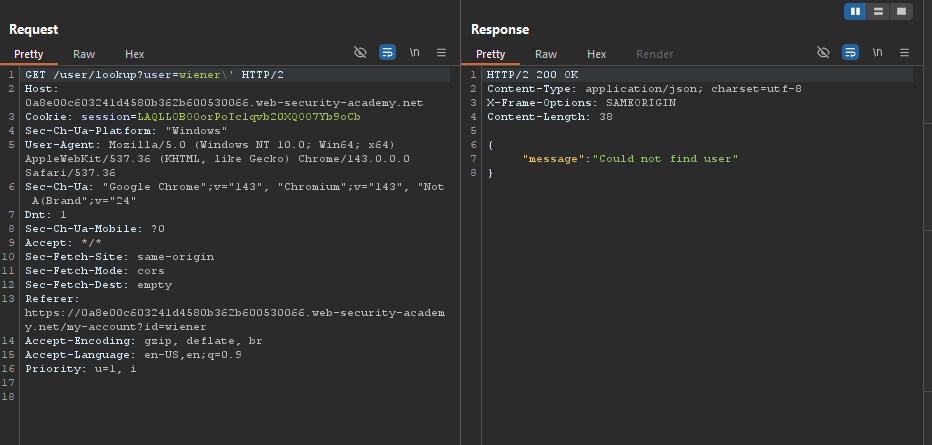
Task: Click the Dnt: 1 header line
Action: click(46, 215)
